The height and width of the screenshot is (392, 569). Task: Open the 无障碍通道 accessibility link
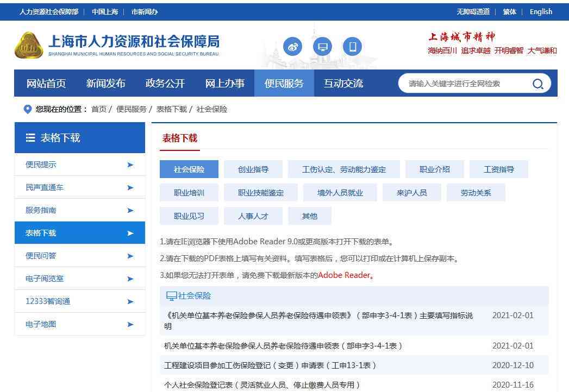coord(473,12)
